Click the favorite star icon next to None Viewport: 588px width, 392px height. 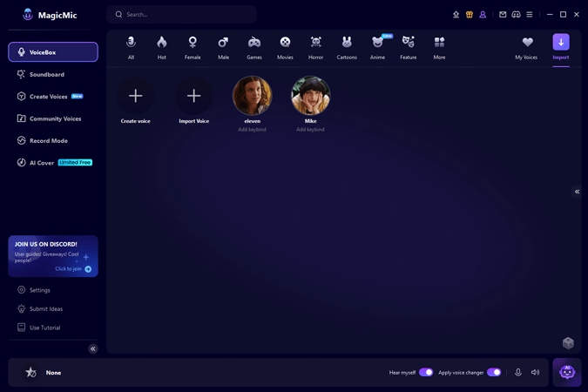coord(30,372)
